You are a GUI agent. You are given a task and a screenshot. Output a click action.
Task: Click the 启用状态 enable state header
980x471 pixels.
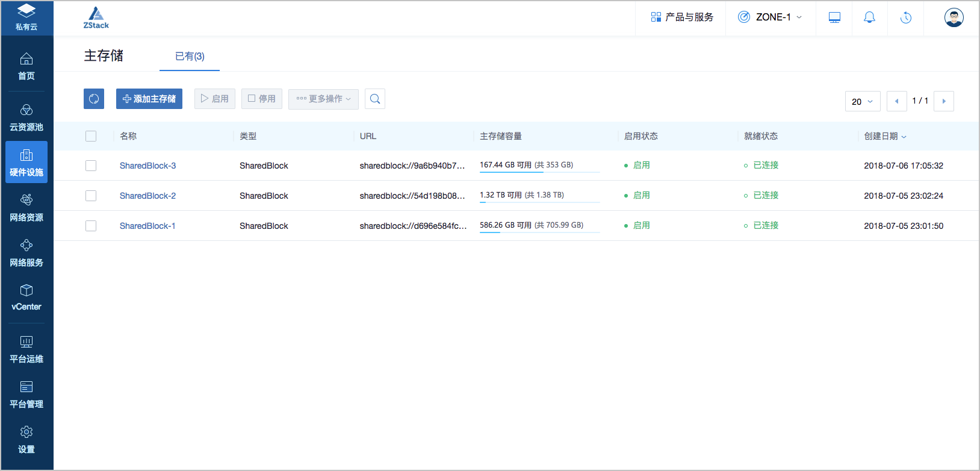click(x=640, y=136)
